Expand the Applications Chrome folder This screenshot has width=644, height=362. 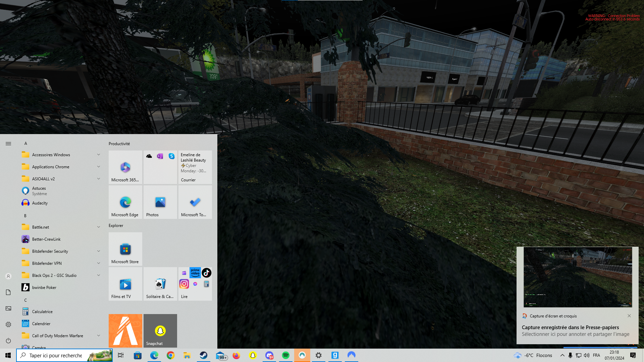[61, 167]
